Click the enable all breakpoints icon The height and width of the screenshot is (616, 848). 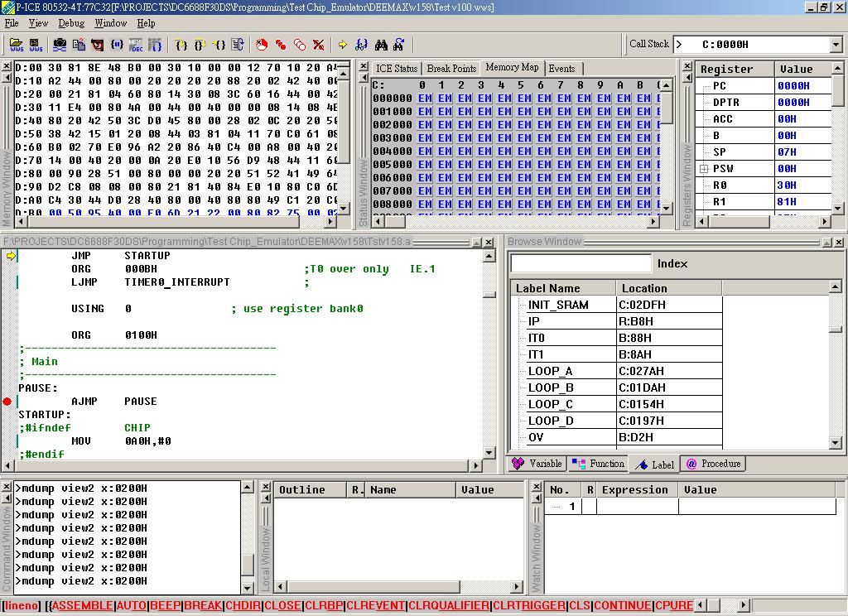(x=281, y=45)
